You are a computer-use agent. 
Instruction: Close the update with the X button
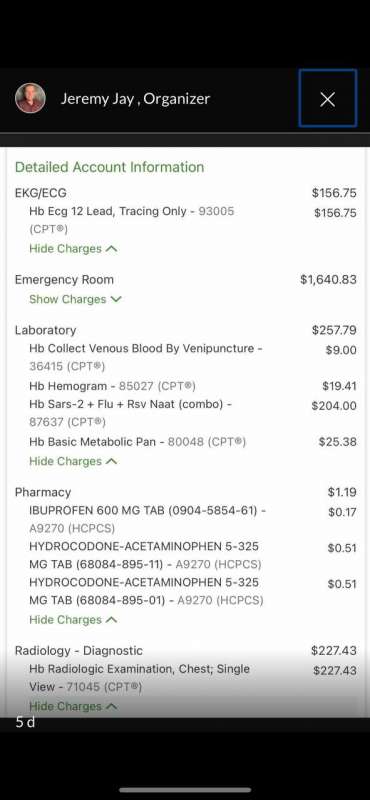[x=328, y=98]
